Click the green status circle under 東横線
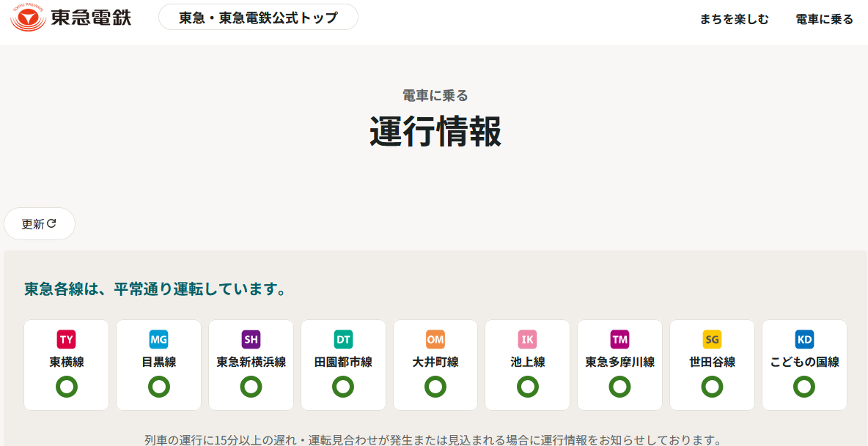868x446 pixels. tap(67, 387)
